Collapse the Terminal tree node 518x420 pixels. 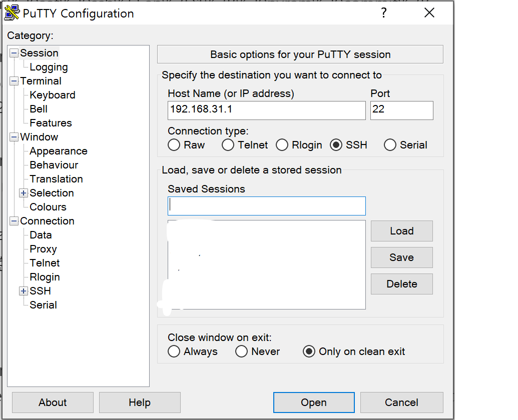point(14,81)
